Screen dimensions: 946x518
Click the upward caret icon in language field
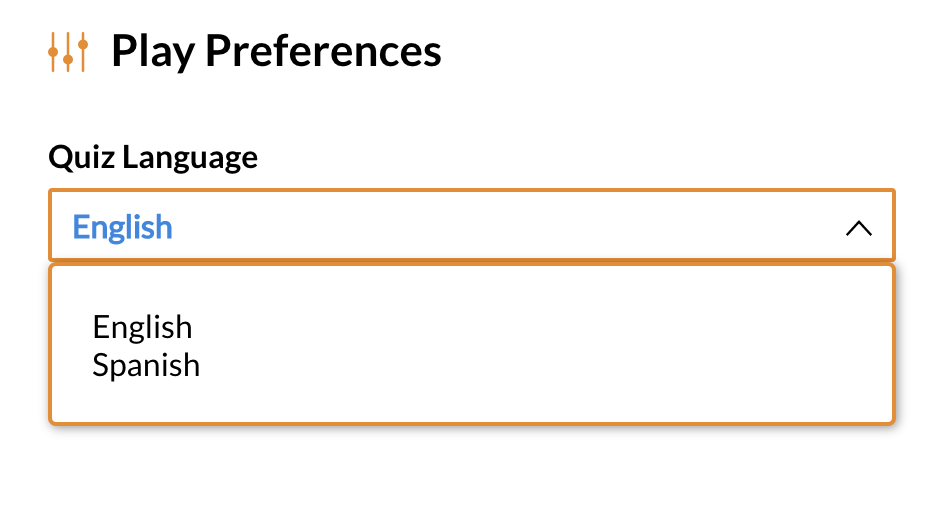[859, 228]
